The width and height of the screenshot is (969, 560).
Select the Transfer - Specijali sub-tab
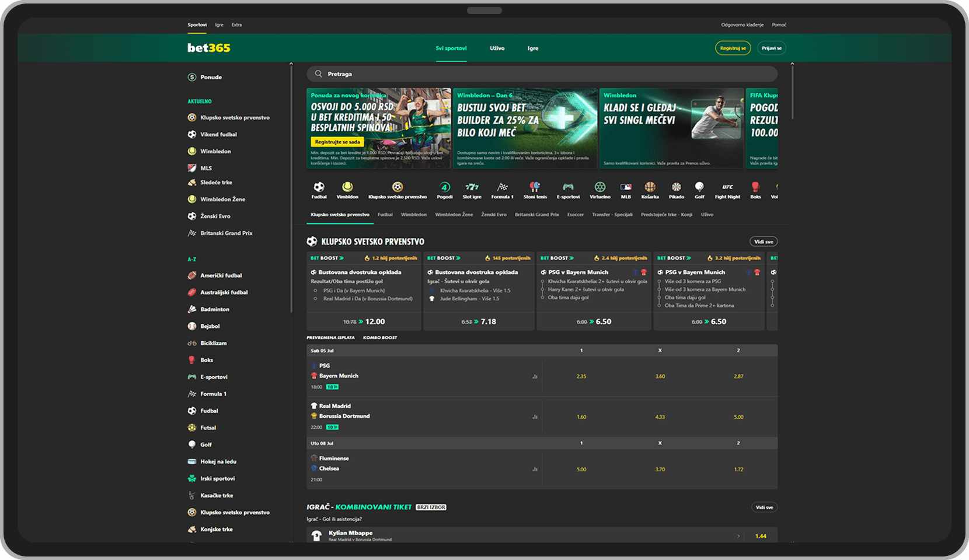tap(612, 215)
